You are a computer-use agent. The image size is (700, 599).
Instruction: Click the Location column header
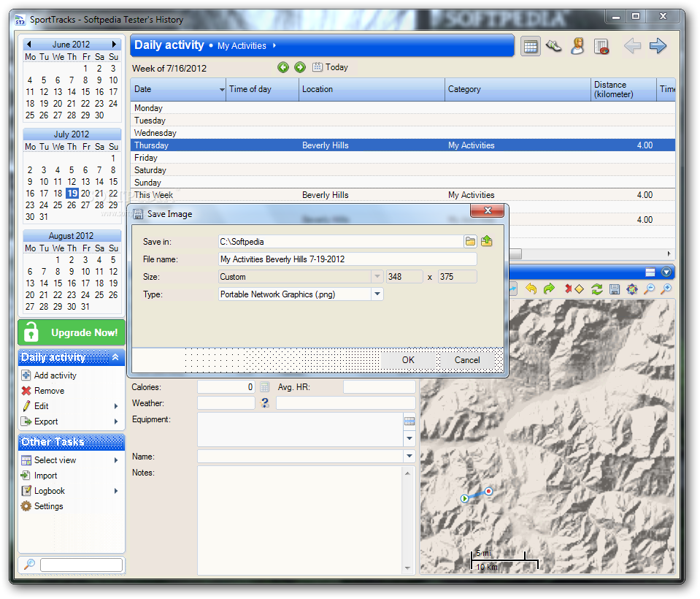(372, 89)
